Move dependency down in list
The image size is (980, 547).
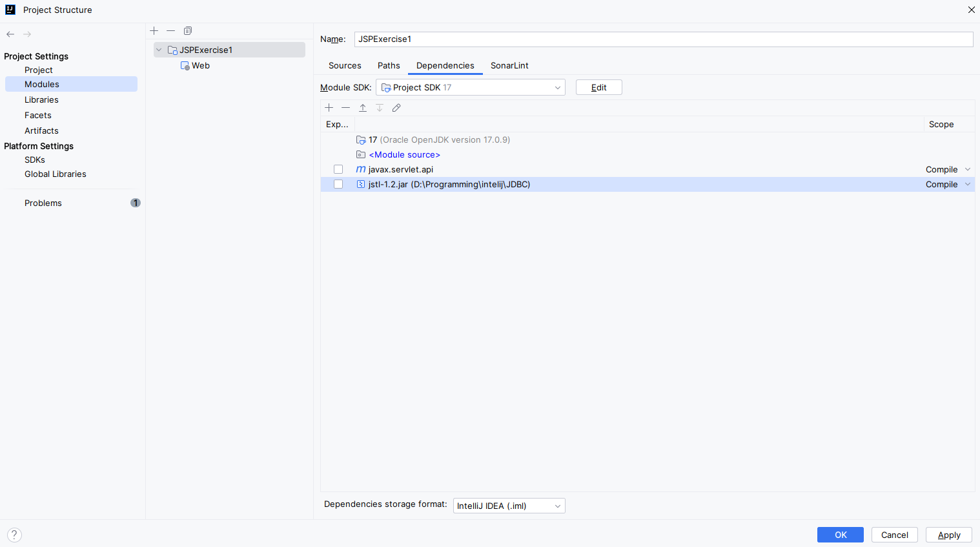pos(380,108)
